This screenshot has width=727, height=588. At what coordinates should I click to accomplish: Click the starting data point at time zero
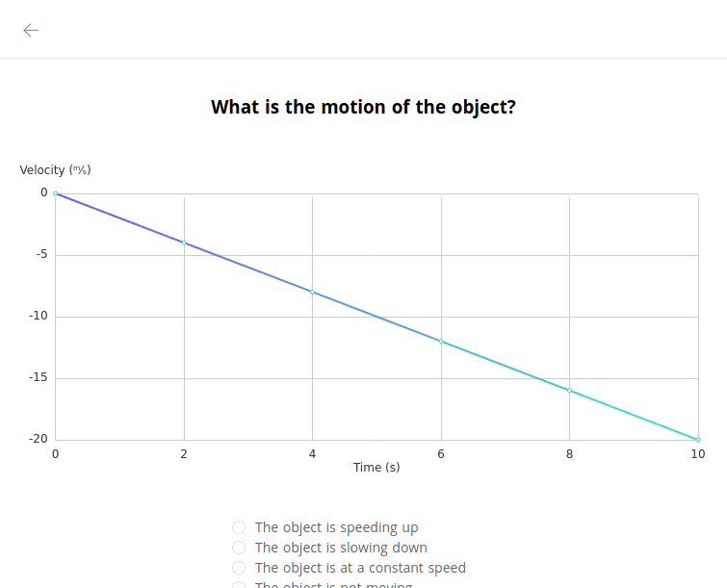coord(56,193)
